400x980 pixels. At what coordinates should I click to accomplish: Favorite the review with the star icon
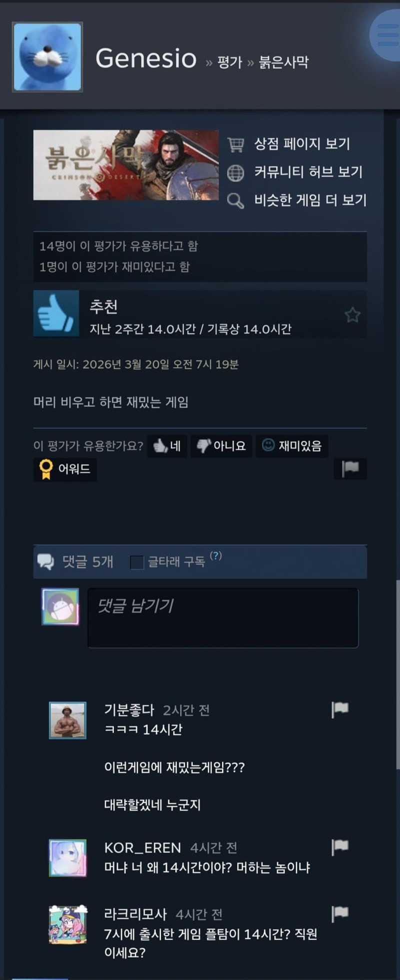(352, 315)
